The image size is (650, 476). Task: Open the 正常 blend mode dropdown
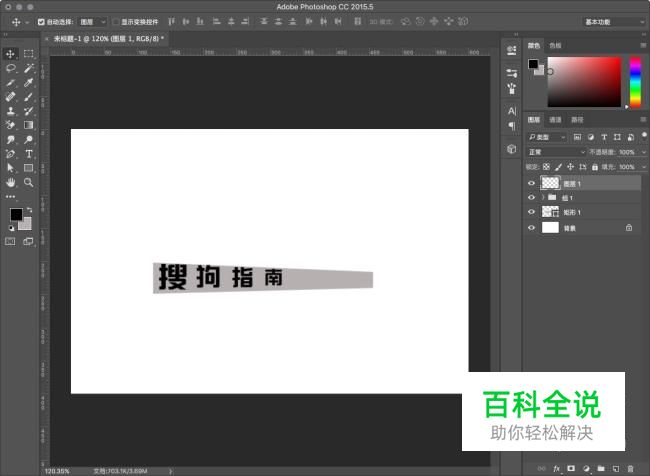click(x=556, y=152)
